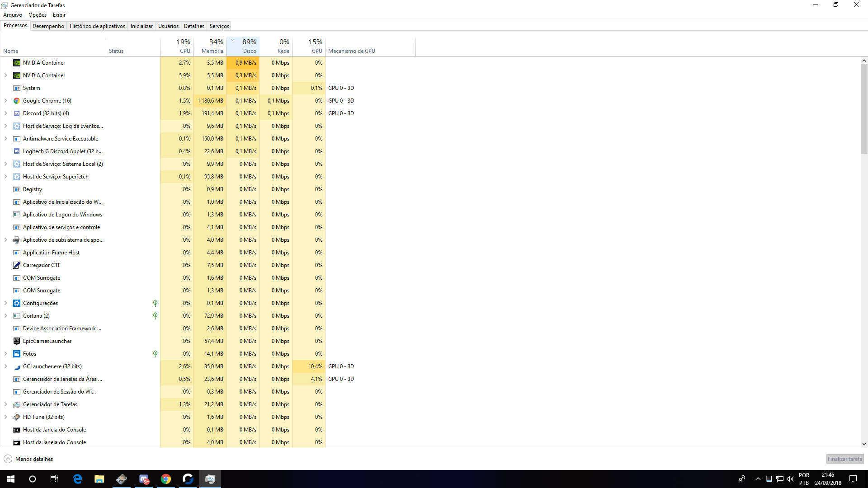Switch to the Inicializar tab
Screen dimensions: 868x488
[142, 26]
